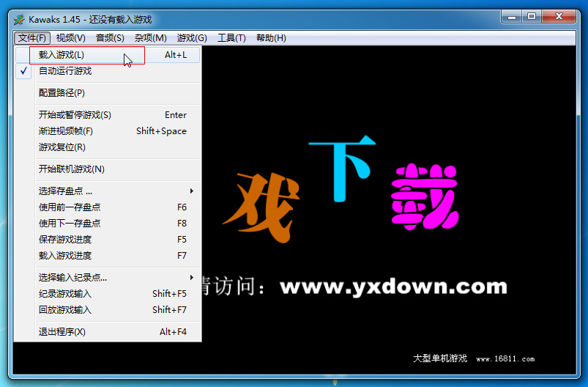The width and height of the screenshot is (588, 387).
Task: Open the 杂项(M) menu
Action: 151,38
